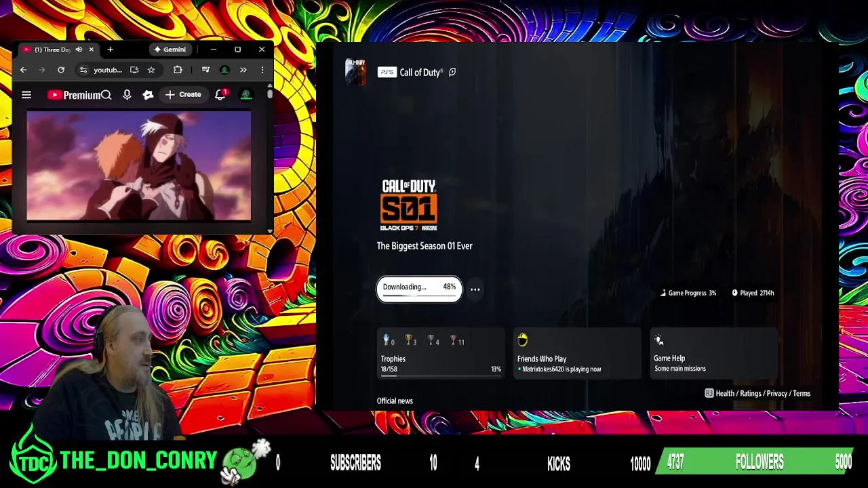Click the sparkle icon next to Create
Viewport: 868px width, 488px height.
(148, 95)
